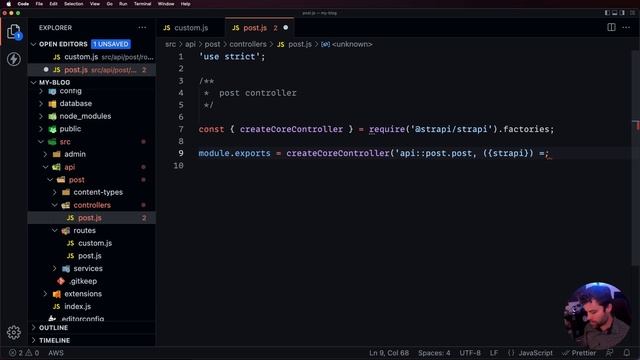Click the 1 UNSAVED badge
640x360 pixels.
tap(111, 44)
